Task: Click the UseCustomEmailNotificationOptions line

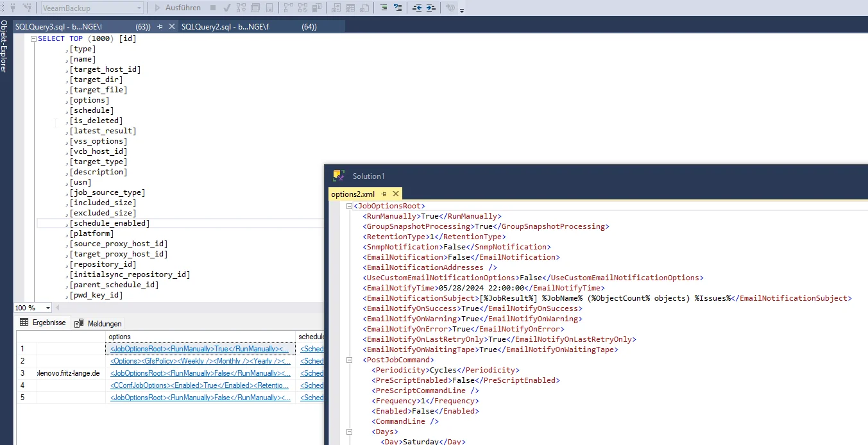Action: point(533,278)
